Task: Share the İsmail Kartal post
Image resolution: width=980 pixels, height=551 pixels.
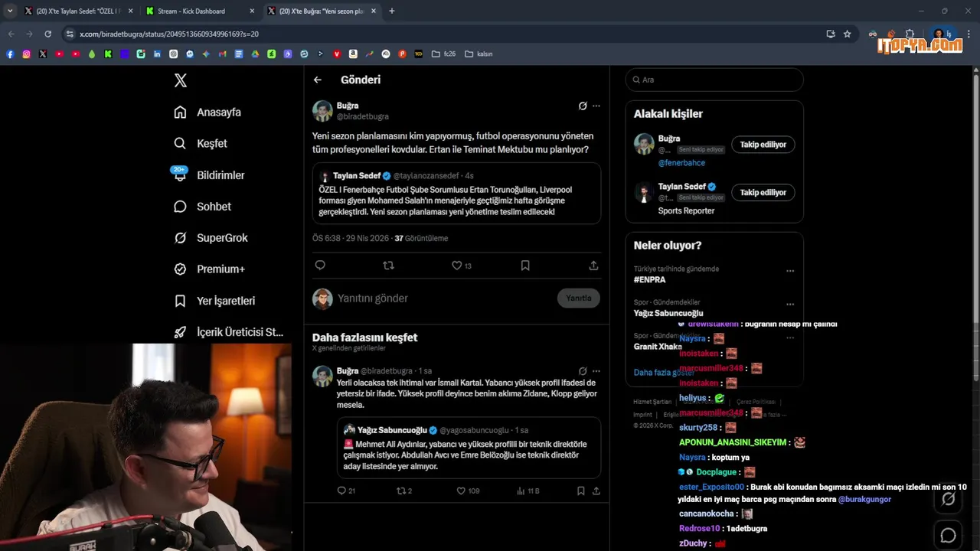Action: tap(596, 491)
